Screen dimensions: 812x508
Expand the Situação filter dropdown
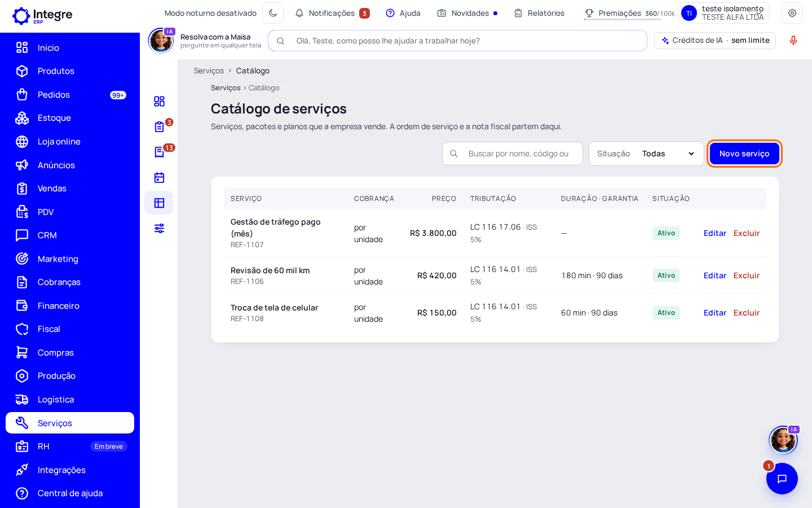point(646,154)
